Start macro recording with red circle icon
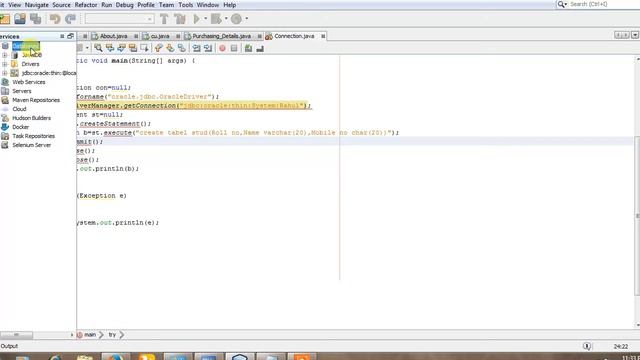Image resolution: width=640 pixels, height=360 pixels. [222, 48]
